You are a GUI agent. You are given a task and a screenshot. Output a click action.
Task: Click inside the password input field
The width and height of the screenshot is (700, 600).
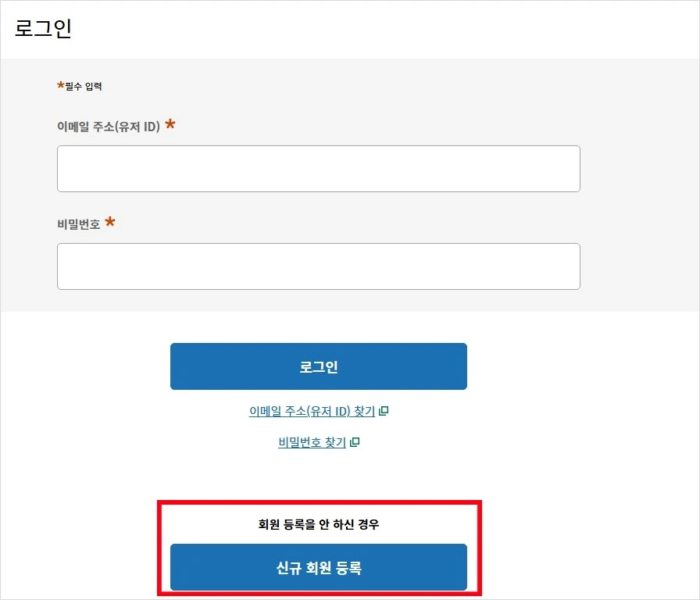318,266
